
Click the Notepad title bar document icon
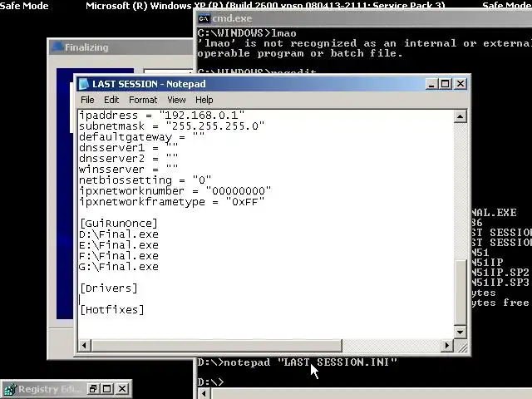[x=83, y=84]
